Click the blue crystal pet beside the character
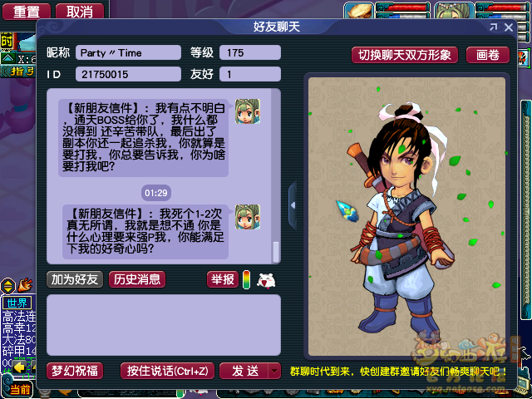 (x=347, y=211)
